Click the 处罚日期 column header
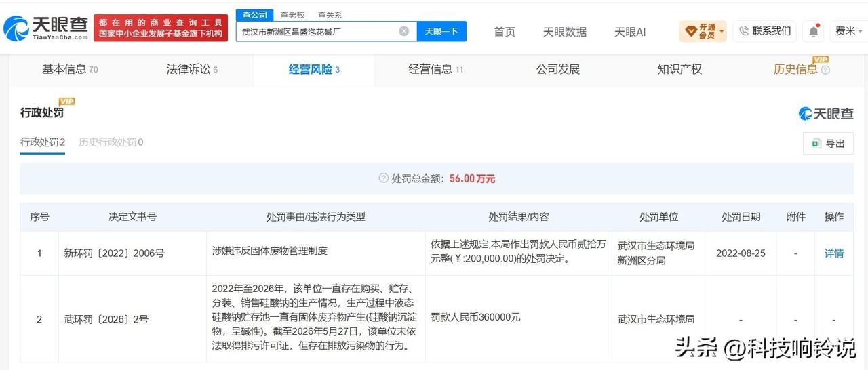 click(741, 217)
